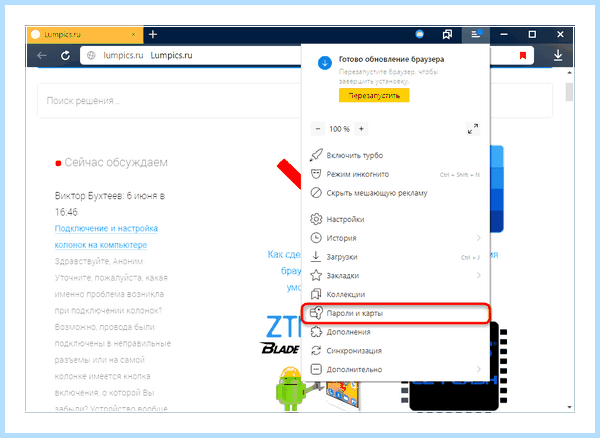Expand the Дополнительно submenu arrow
Viewport: 600px width, 438px height.
(x=478, y=369)
